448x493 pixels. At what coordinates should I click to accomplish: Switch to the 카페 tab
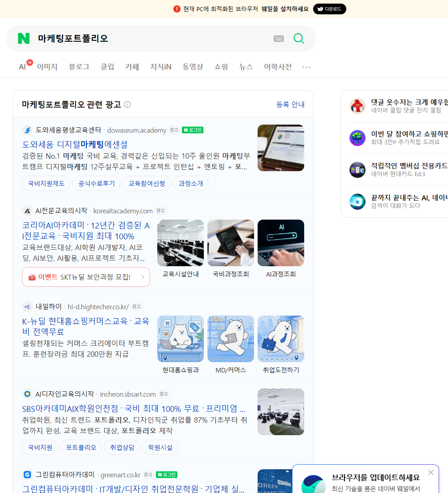132,67
